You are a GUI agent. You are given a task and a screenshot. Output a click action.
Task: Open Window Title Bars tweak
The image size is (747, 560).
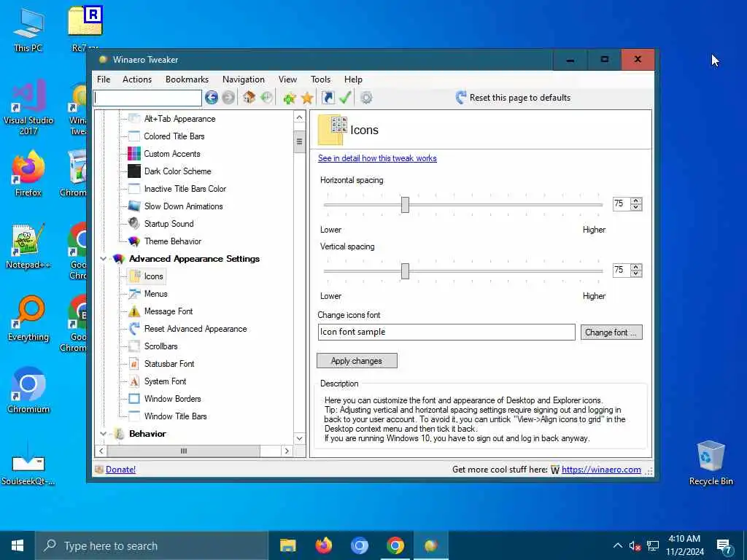coord(175,416)
